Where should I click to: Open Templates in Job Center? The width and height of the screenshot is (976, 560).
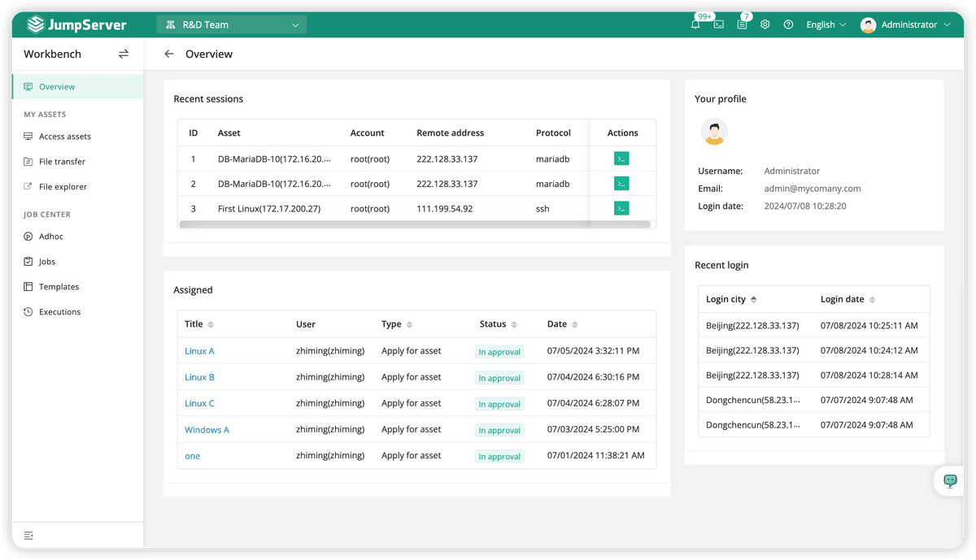[59, 287]
